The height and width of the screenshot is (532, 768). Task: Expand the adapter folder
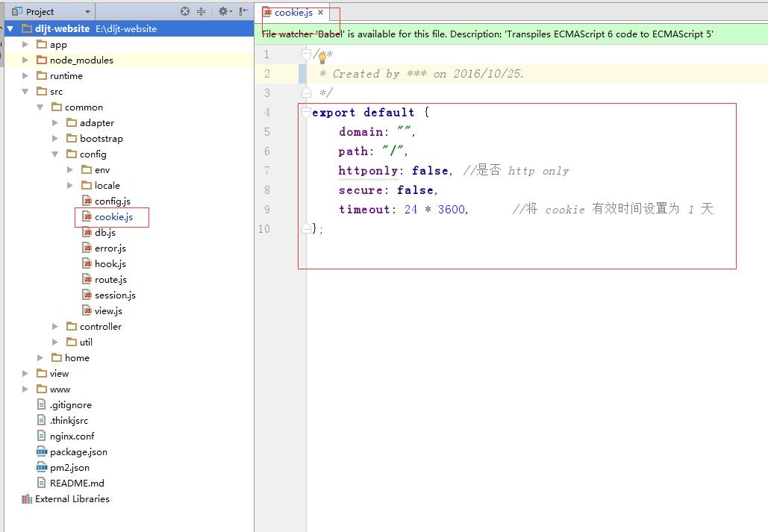pyautogui.click(x=55, y=123)
